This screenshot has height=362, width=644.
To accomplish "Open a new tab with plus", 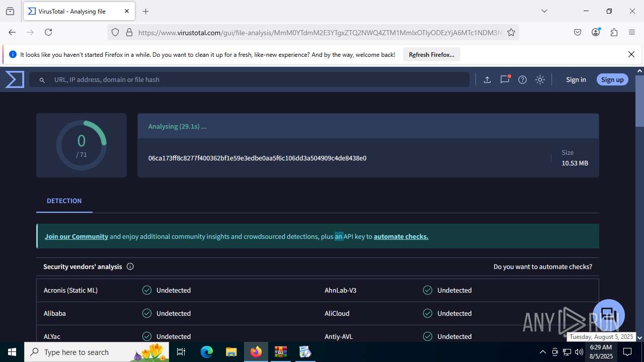I will [x=146, y=11].
